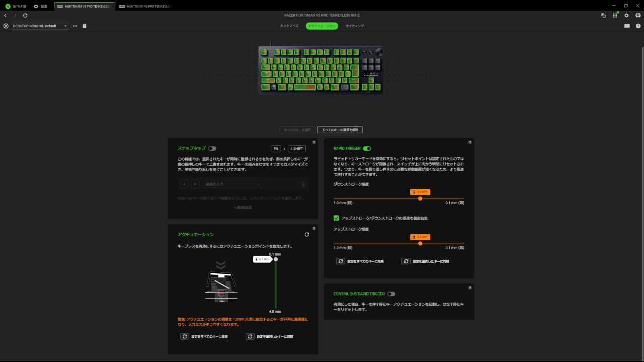This screenshot has height=362, width=644.
Task: Uncheck アップストローク/ダウンストローク individual sensitivity checkbox
Action: click(x=336, y=218)
